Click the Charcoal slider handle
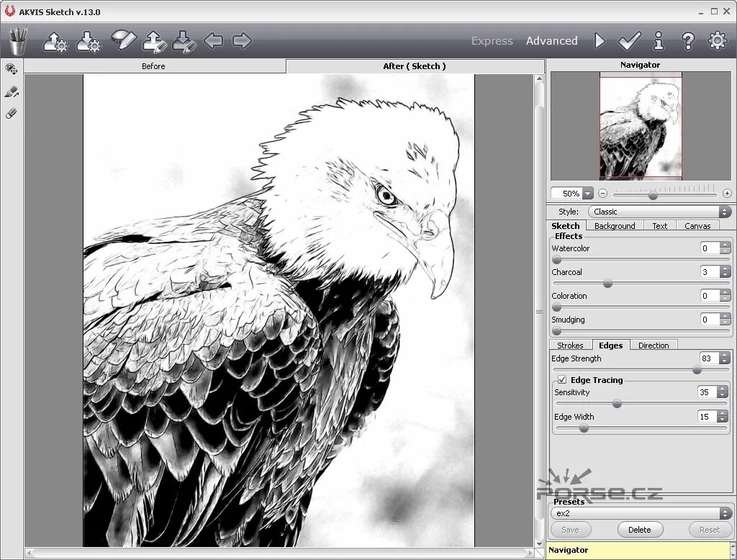Image resolution: width=737 pixels, height=560 pixels. pos(607,284)
